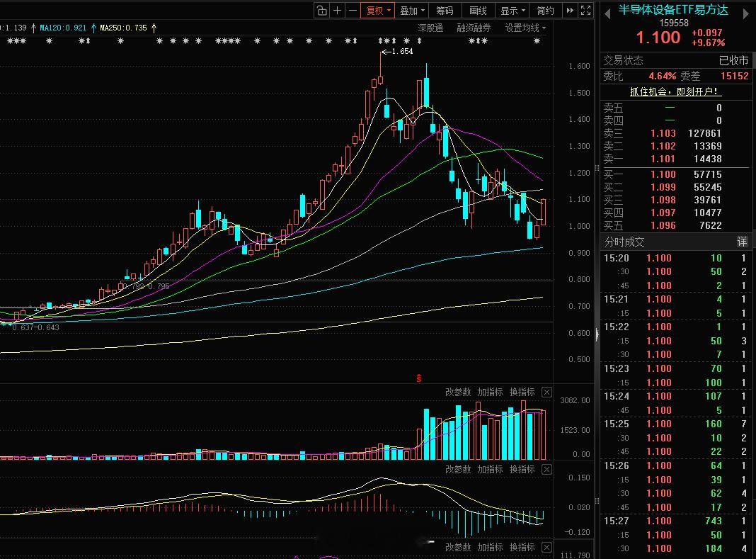Viewport: 756px width, 559px height.
Task: Close the volume indicator panel
Action: [546, 392]
